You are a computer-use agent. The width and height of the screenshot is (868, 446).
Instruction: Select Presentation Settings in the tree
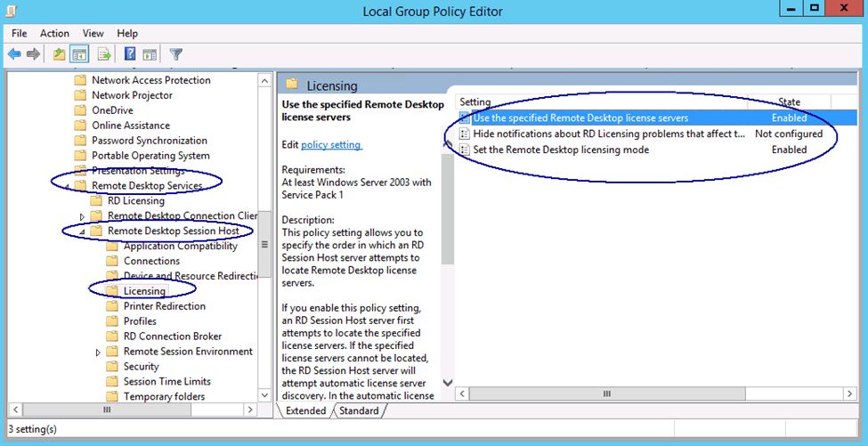click(138, 170)
